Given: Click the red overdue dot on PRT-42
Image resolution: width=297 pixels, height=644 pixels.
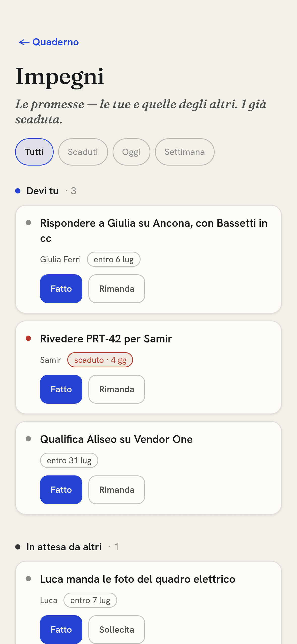Looking at the screenshot, I should [28, 338].
